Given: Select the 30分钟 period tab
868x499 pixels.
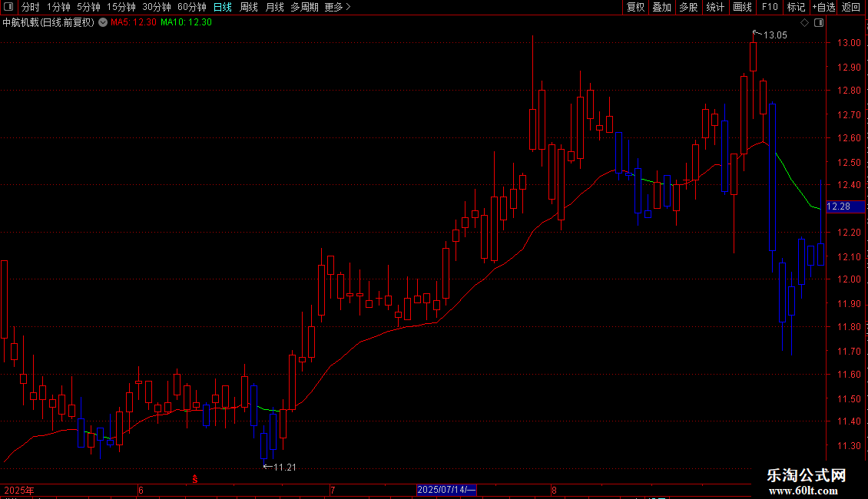Looking at the screenshot, I should point(157,7).
